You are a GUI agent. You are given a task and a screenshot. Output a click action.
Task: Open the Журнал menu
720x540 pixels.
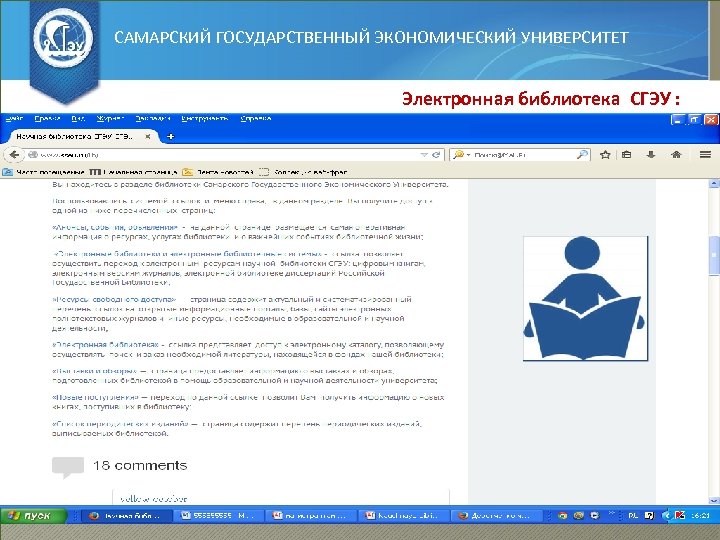110,118
